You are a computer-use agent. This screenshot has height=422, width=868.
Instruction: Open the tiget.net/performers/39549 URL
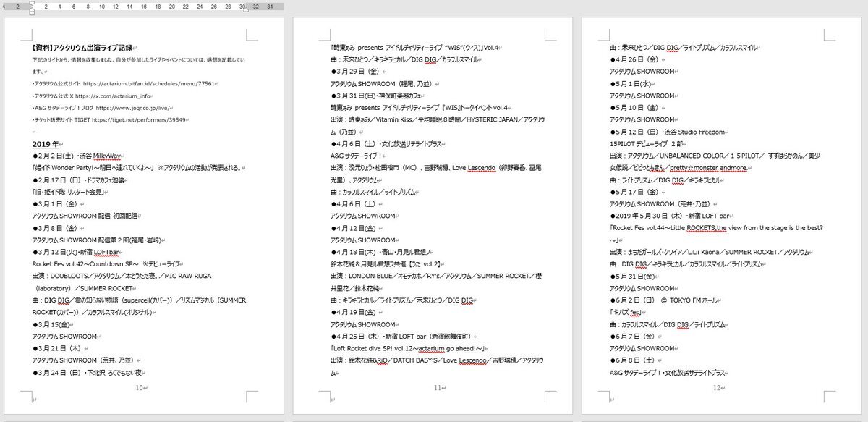tap(139, 120)
